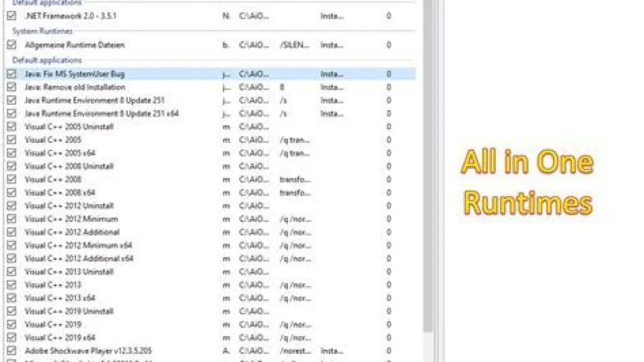Click the Visual C++ 2019 Uninstall item

tap(69, 312)
